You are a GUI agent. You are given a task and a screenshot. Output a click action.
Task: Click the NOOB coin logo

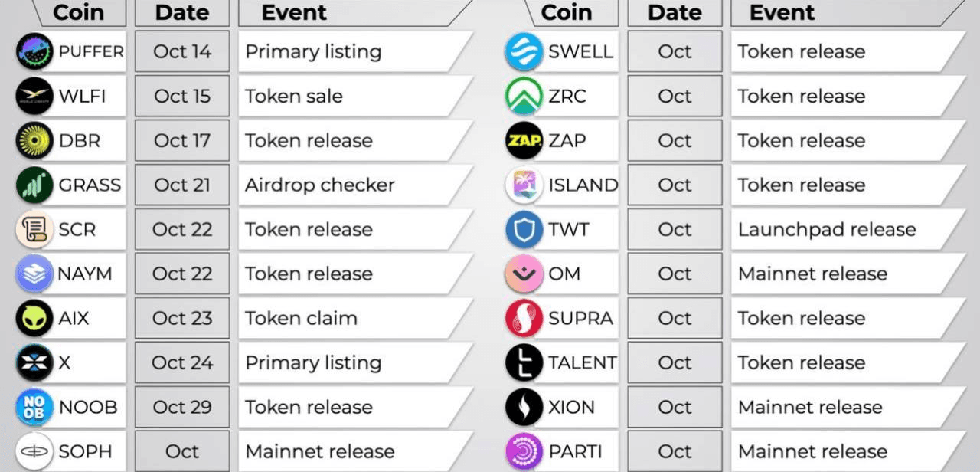(x=34, y=407)
